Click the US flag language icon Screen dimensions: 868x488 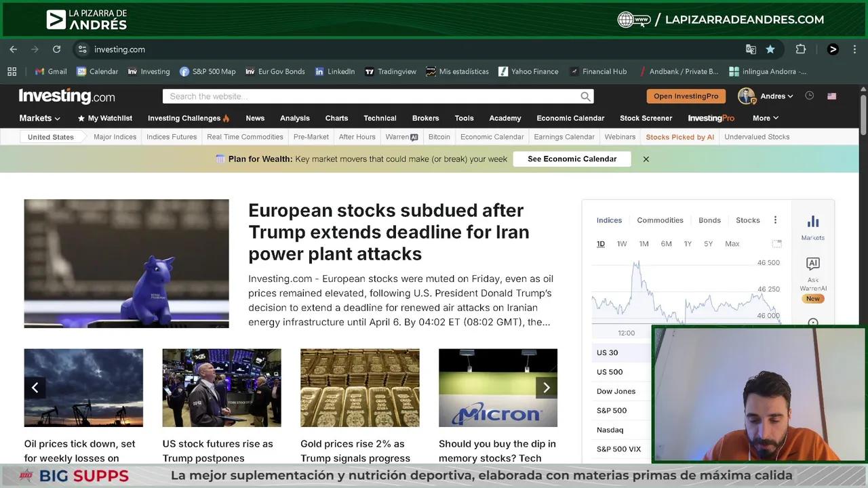pyautogui.click(x=831, y=96)
